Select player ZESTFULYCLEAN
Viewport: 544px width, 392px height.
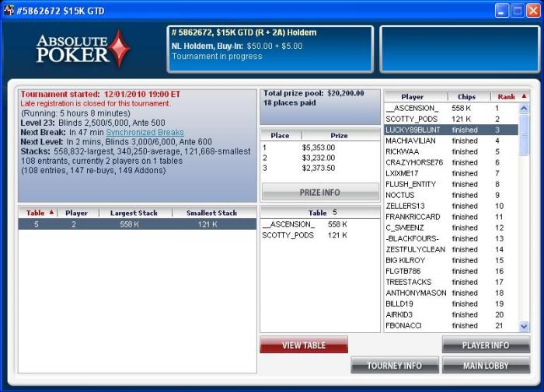[x=451, y=249]
